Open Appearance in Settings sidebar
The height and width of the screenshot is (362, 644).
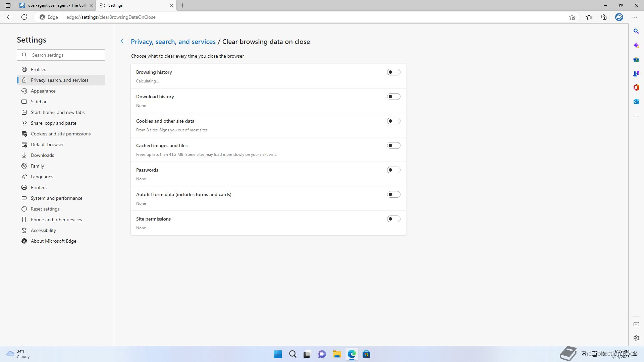pyautogui.click(x=43, y=91)
